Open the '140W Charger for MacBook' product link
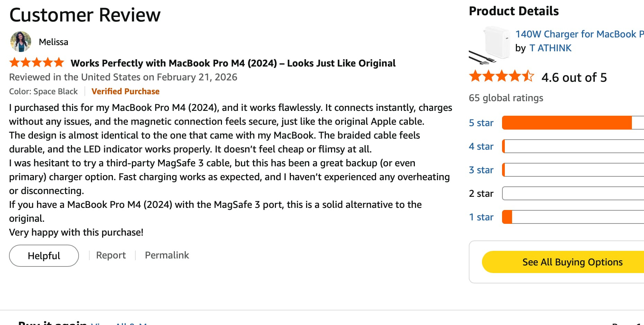Viewport: 644px width, 325px height. click(579, 34)
